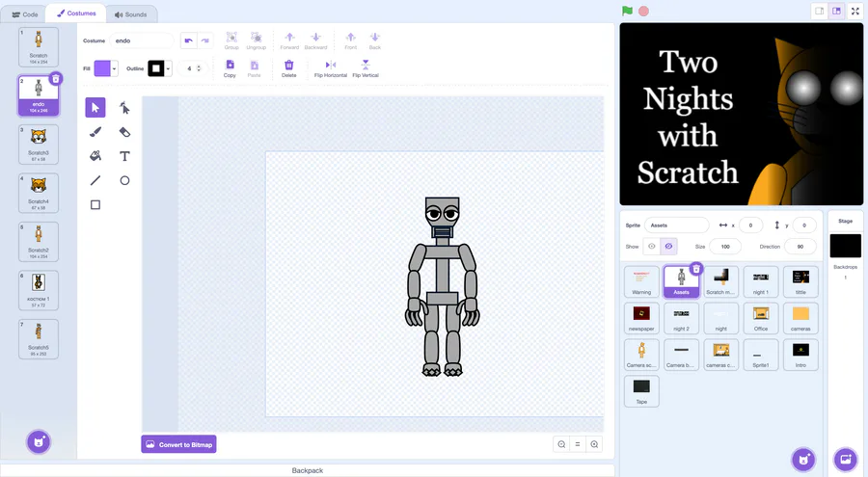The height and width of the screenshot is (477, 868).
Task: Click the sprite y position field
Action: pos(804,225)
